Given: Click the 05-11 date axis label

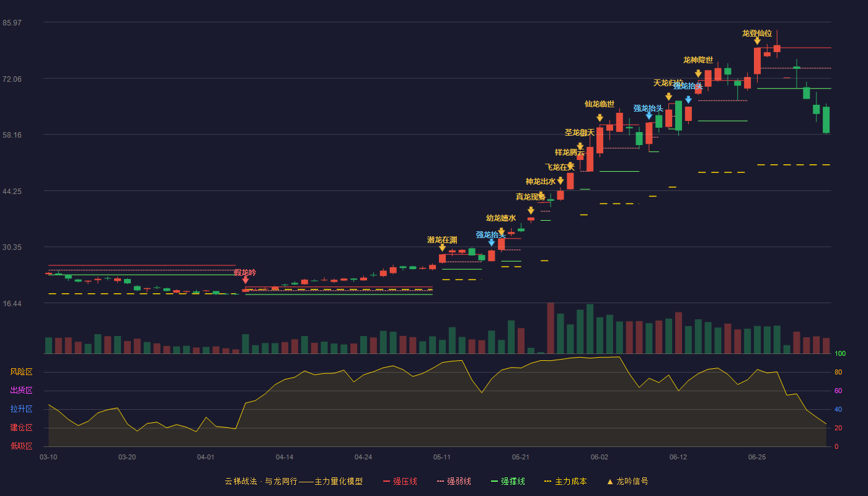Looking at the screenshot, I should (442, 457).
